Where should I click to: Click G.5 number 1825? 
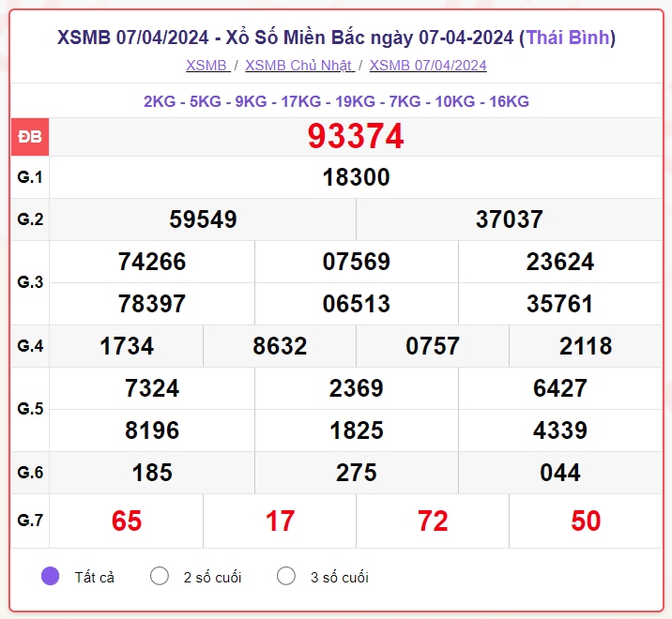(356, 430)
